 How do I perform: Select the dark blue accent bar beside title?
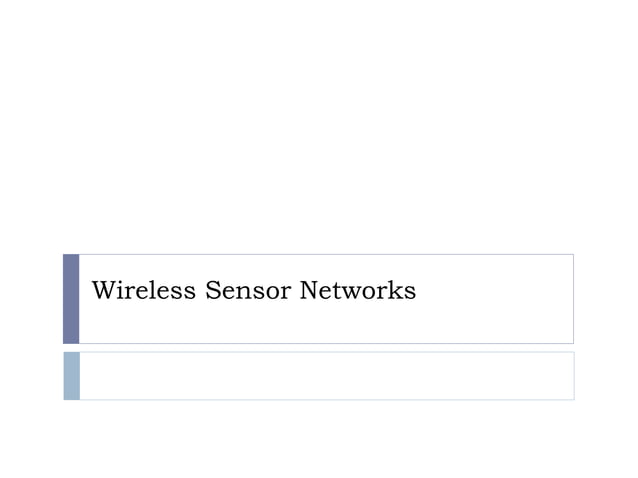coord(71,298)
